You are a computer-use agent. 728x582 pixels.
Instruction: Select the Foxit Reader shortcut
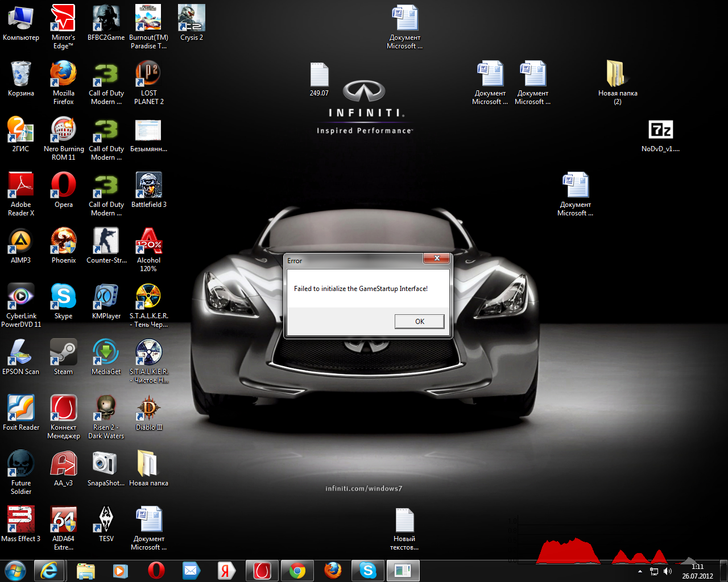click(x=21, y=413)
